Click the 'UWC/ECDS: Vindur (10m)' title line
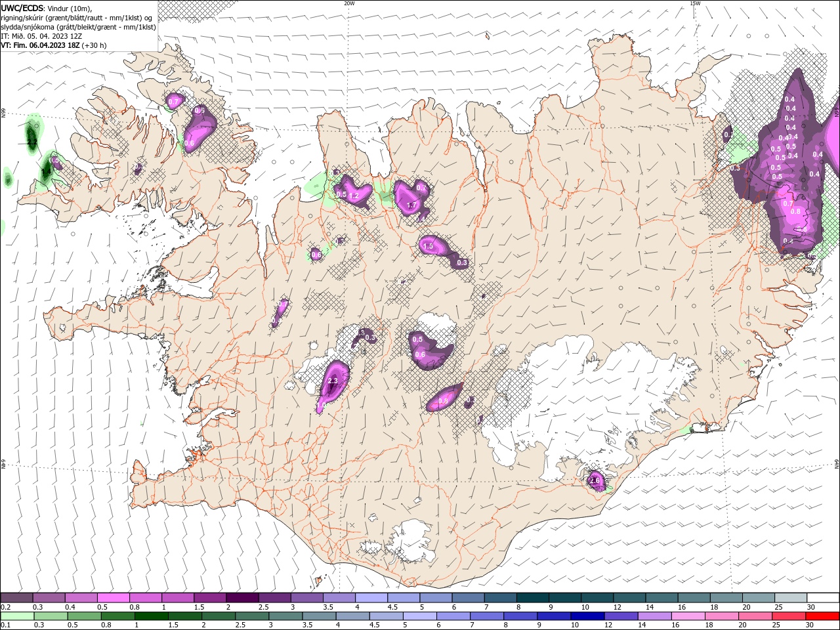The height and width of the screenshot is (630, 840). 47,8
